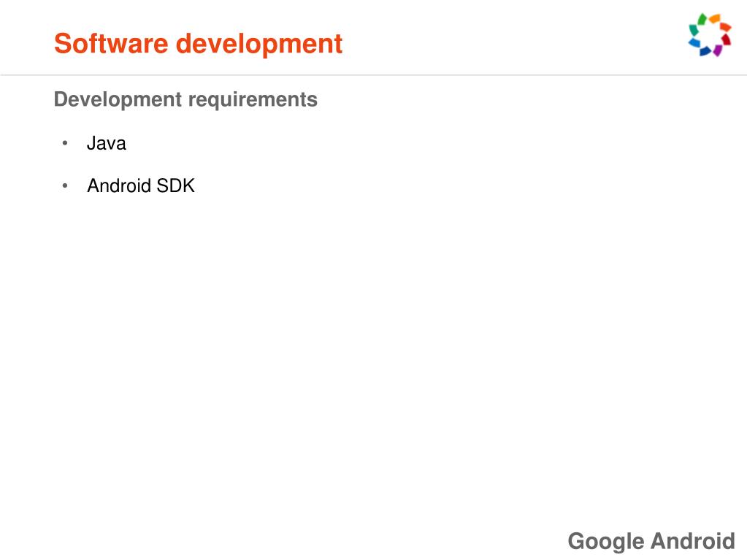Click the red-orange logo segment
This screenshot has width=747, height=560.
pyautogui.click(x=726, y=27)
